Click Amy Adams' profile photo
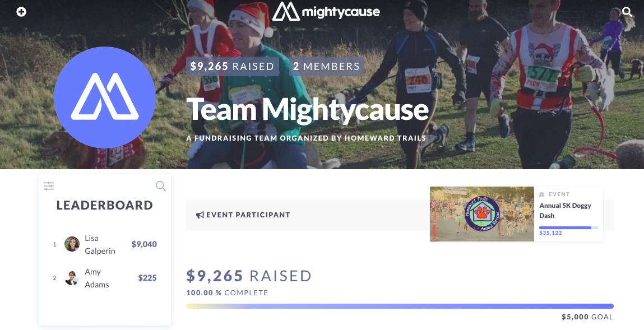The image size is (644, 330). click(x=72, y=278)
